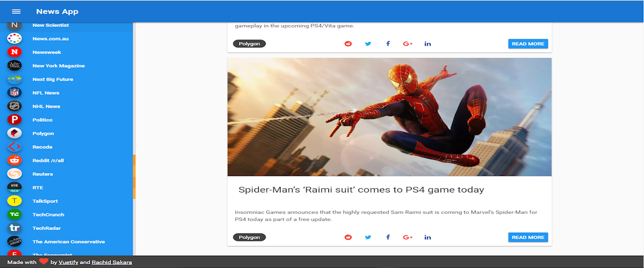644x268 pixels.
Task: Click the New York Magazine logo icon
Action: pyautogui.click(x=14, y=65)
